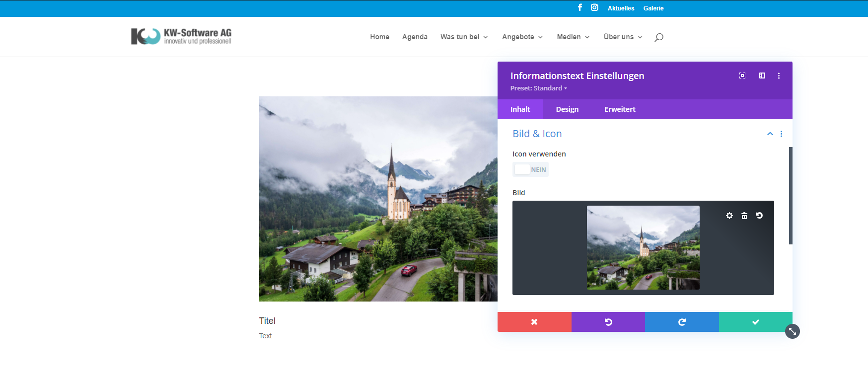Discard changes with red X button

534,322
